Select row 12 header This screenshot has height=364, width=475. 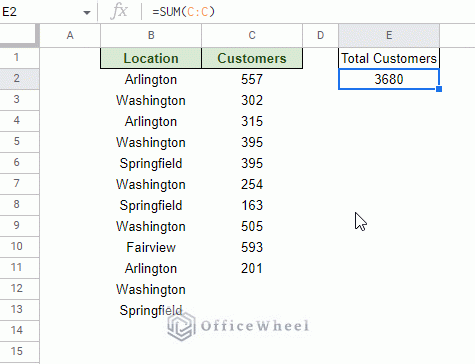click(x=19, y=289)
